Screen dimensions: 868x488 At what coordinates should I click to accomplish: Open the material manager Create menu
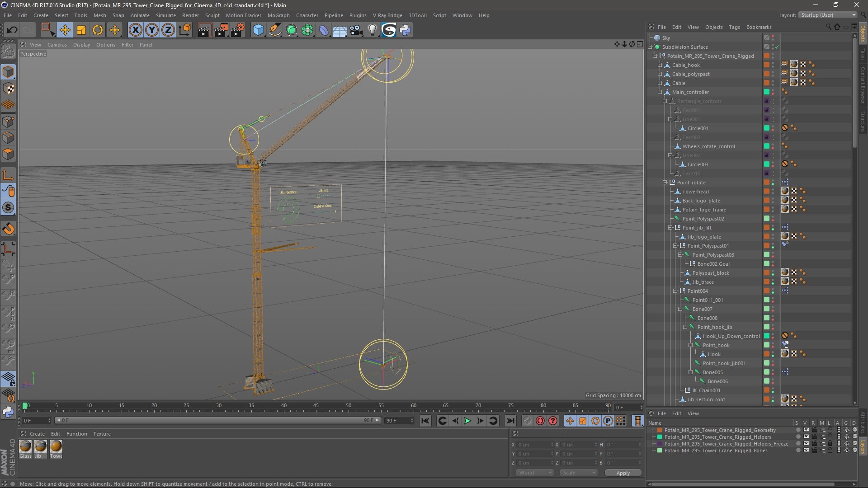coord(37,434)
